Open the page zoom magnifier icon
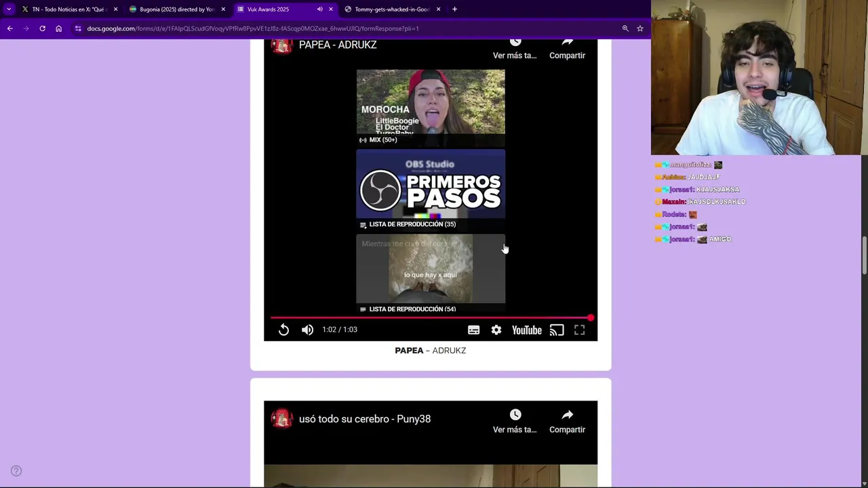The width and height of the screenshot is (868, 488). click(x=625, y=28)
